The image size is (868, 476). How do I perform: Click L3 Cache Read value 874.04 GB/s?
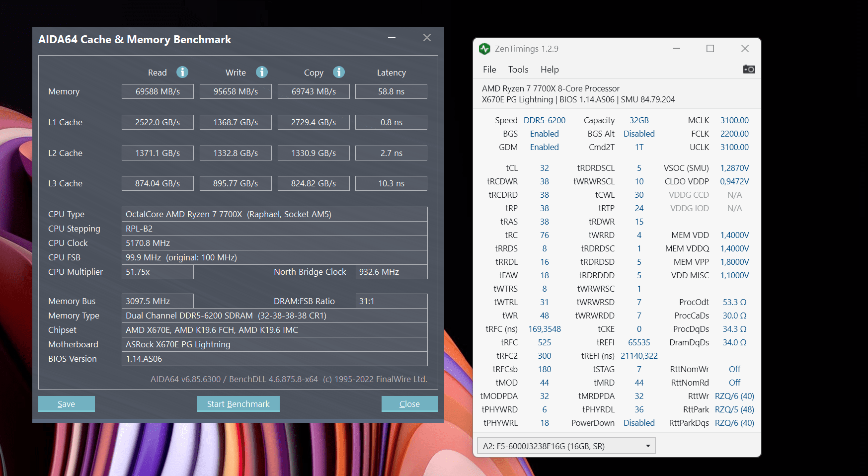point(158,183)
